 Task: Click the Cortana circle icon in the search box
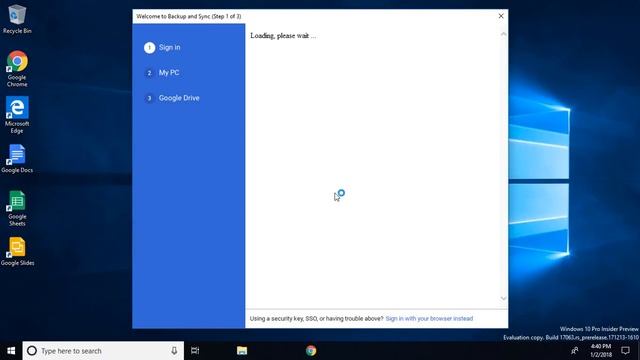[x=32, y=351]
